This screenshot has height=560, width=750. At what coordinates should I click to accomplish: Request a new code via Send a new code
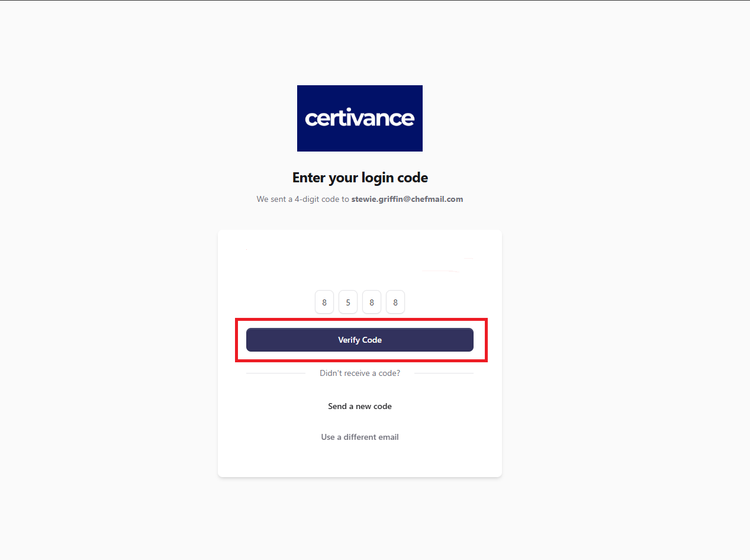pos(360,406)
